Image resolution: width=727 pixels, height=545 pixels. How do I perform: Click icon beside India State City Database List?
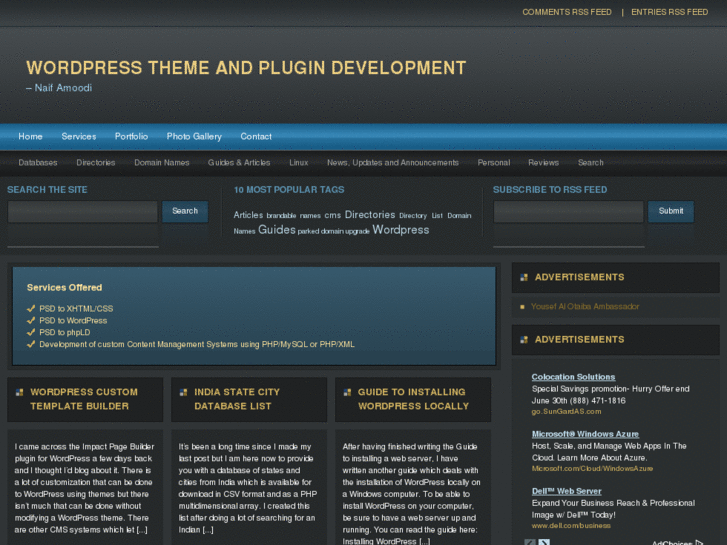(x=183, y=392)
